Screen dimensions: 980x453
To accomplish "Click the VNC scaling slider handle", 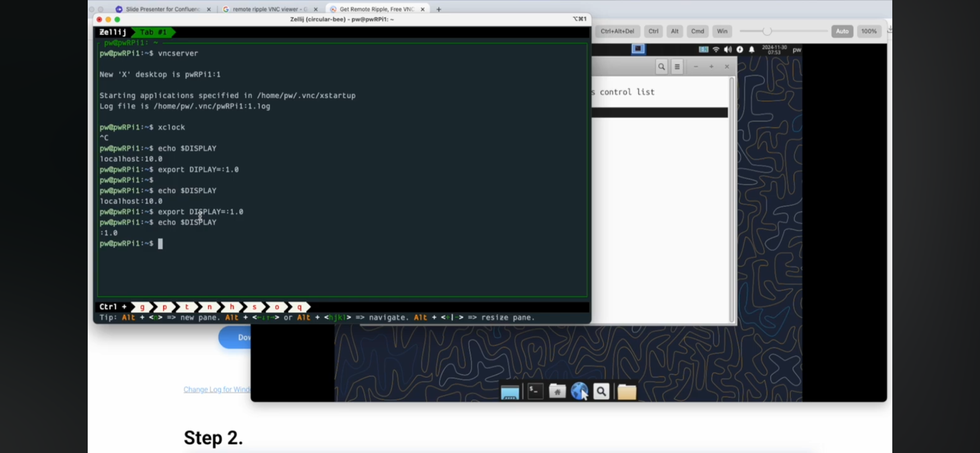I will click(x=767, y=31).
